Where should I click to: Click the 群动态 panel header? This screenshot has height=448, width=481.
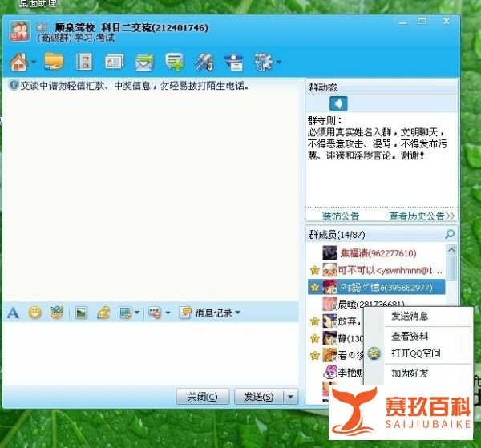point(382,87)
